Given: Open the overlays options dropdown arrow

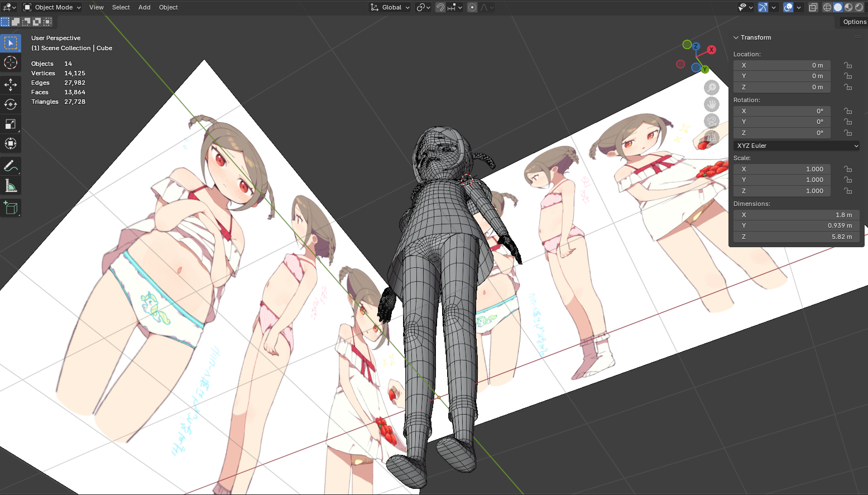Looking at the screenshot, I should coord(799,7).
